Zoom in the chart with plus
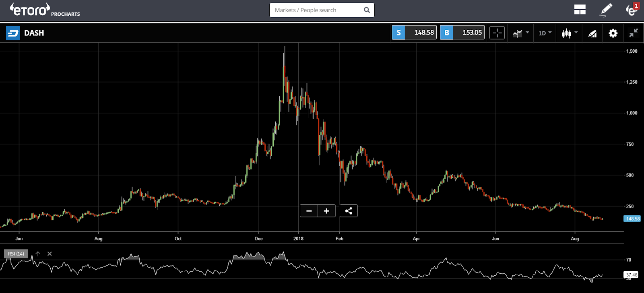 [x=326, y=211]
